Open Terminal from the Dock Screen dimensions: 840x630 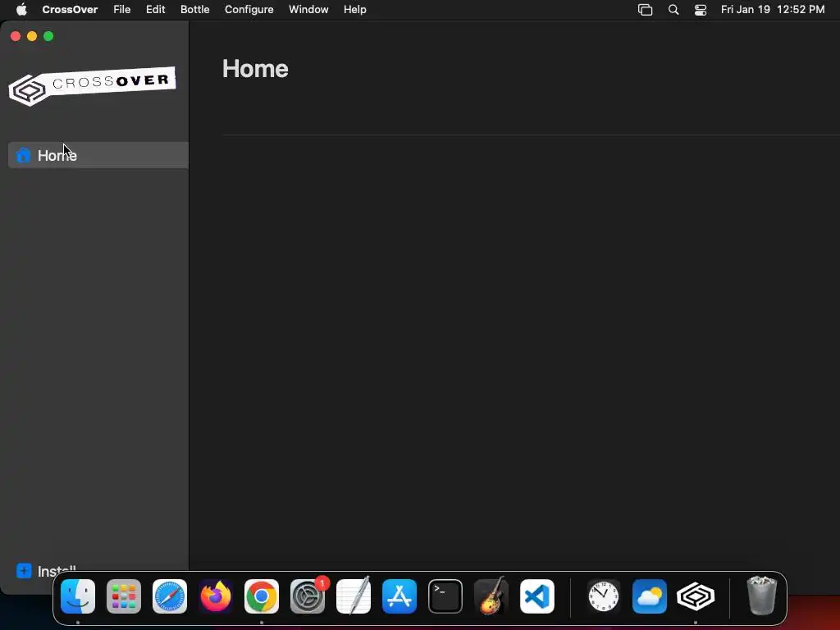(x=445, y=596)
